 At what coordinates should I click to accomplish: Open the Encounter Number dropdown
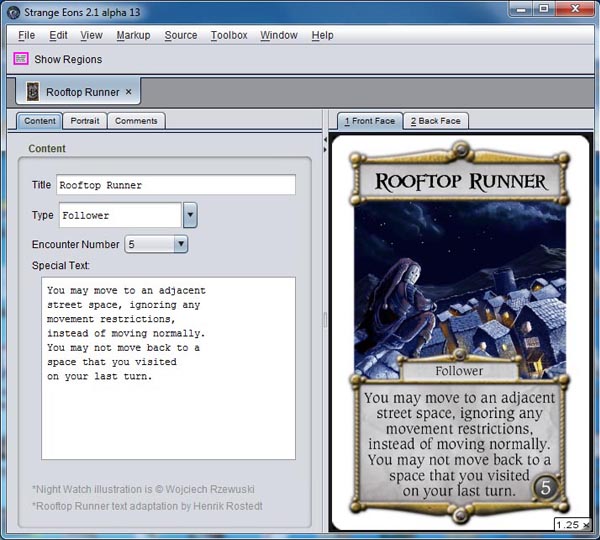[x=156, y=244]
